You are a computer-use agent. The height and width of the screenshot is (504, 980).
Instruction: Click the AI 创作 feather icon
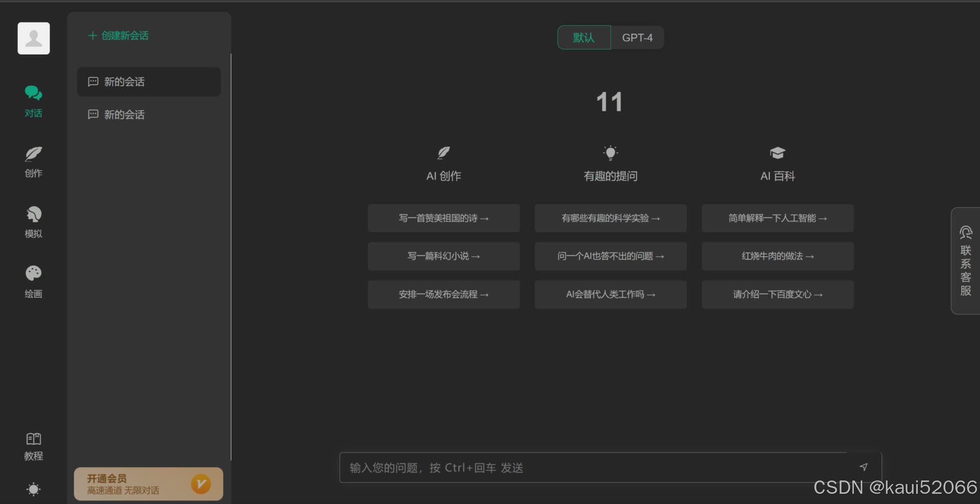(443, 153)
